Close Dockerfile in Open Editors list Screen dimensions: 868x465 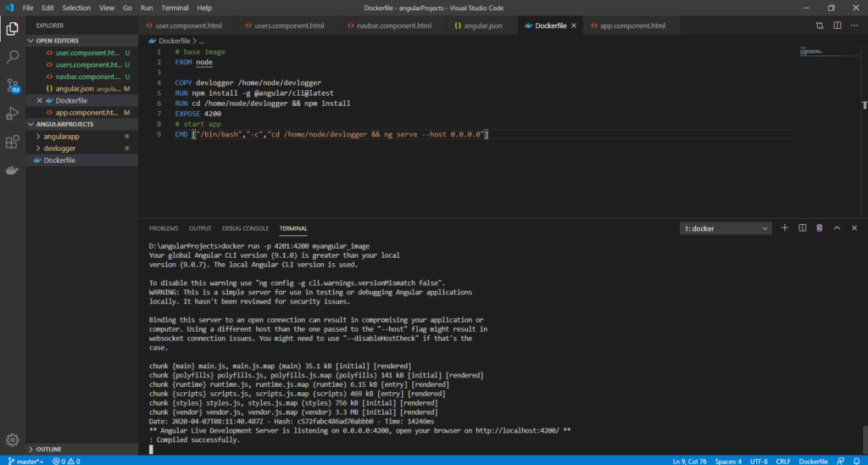click(x=39, y=100)
